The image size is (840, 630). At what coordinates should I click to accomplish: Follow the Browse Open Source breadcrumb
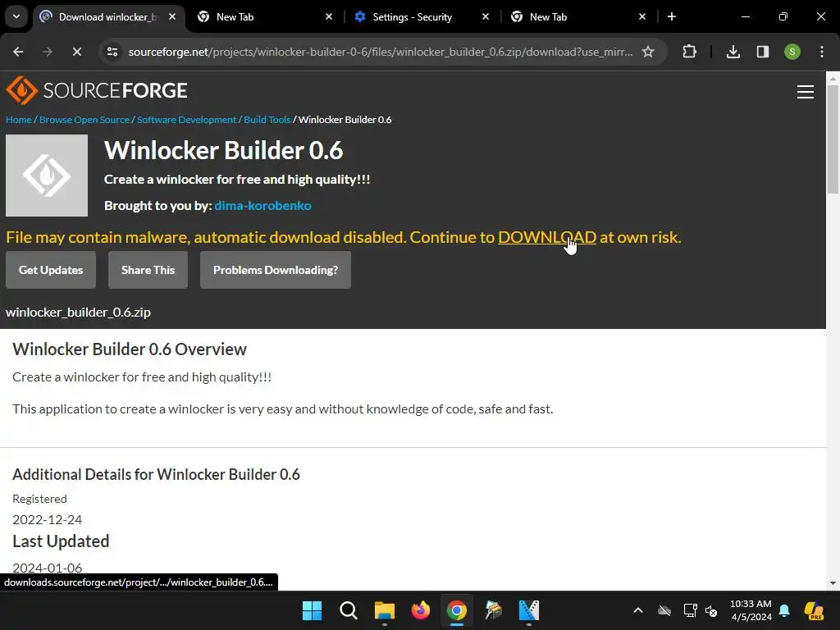pyautogui.click(x=84, y=120)
